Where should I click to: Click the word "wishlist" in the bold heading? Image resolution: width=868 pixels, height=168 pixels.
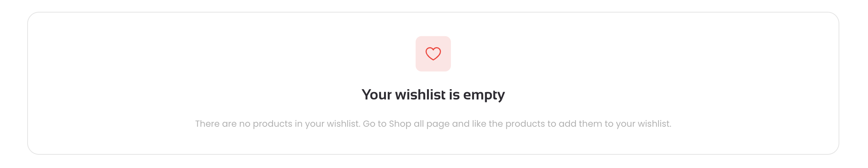[420, 95]
